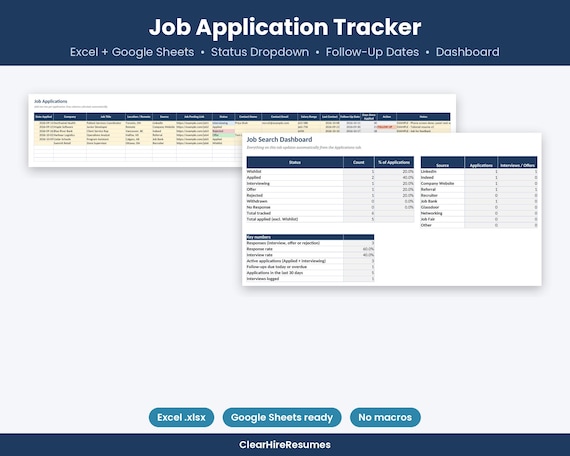The image size is (570, 456).
Task: Click the Key numbers table header
Action: 310,237
